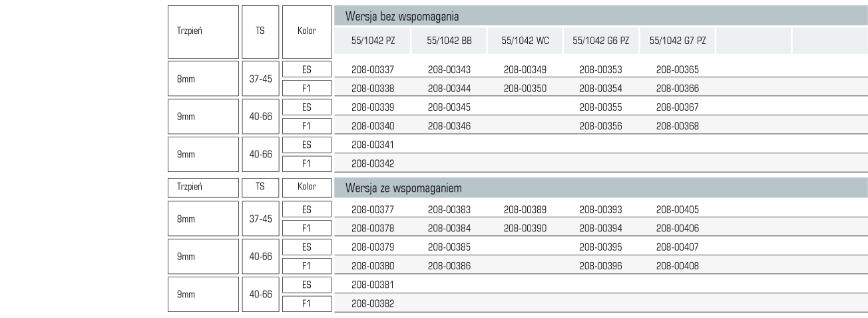The image size is (868, 318).
Task: Click part number 208-00350
Action: 526,88
